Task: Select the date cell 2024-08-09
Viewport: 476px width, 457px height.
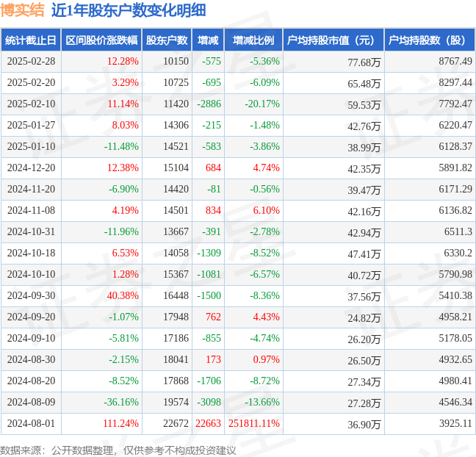Action: (x=32, y=401)
